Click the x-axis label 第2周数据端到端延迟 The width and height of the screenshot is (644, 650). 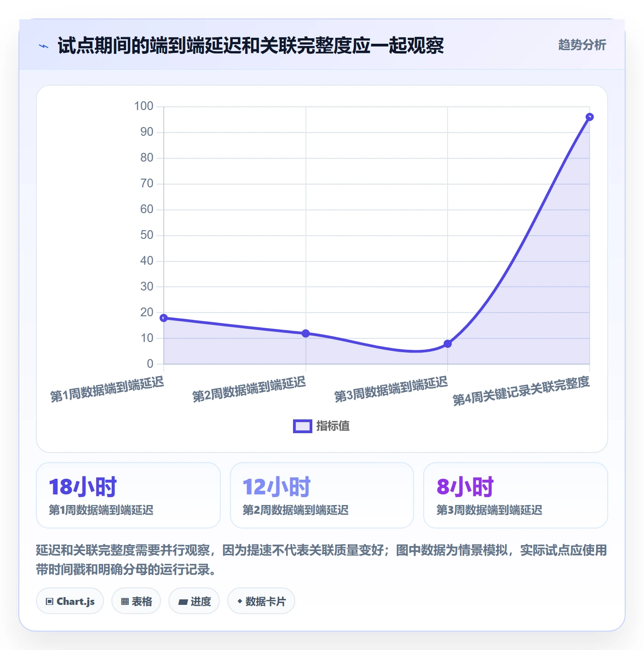coord(249,389)
